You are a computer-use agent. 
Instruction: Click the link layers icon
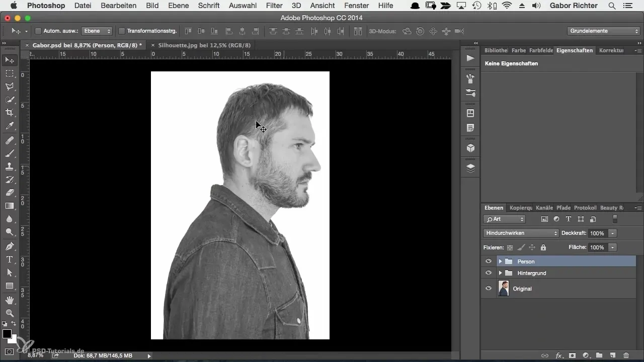pyautogui.click(x=545, y=355)
